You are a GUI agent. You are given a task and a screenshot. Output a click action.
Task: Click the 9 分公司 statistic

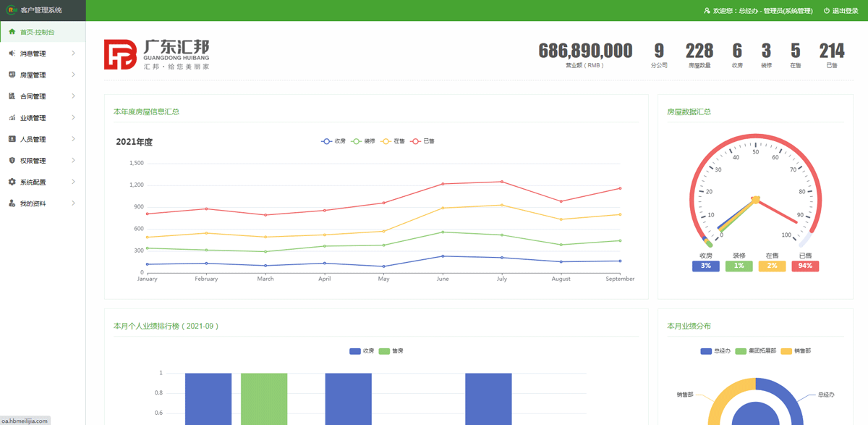[659, 54]
